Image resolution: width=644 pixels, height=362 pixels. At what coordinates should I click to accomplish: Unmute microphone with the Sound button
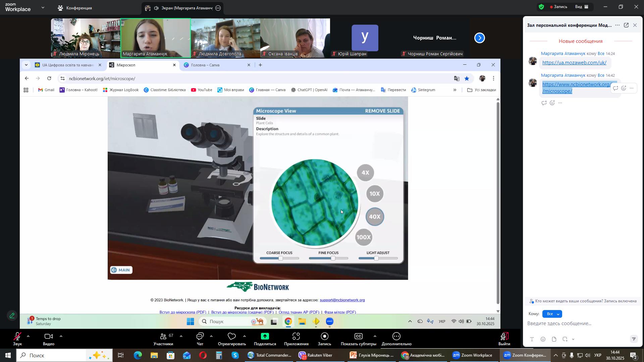[17, 337]
